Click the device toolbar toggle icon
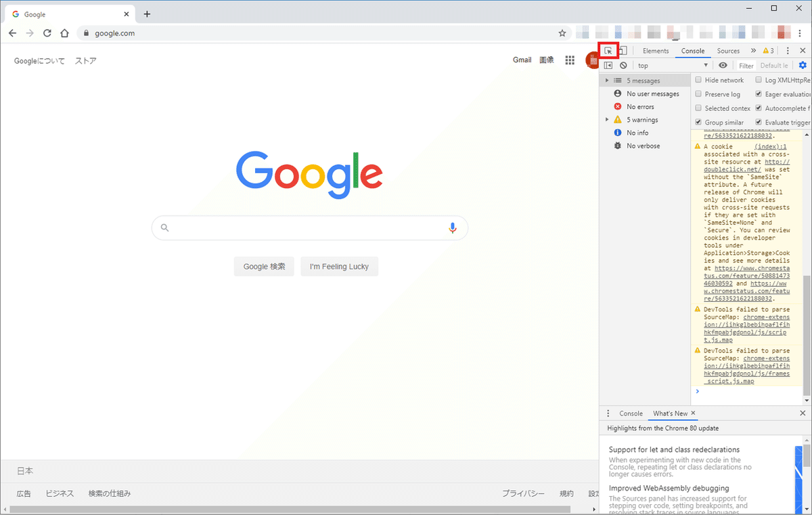The width and height of the screenshot is (812, 515). tap(623, 50)
